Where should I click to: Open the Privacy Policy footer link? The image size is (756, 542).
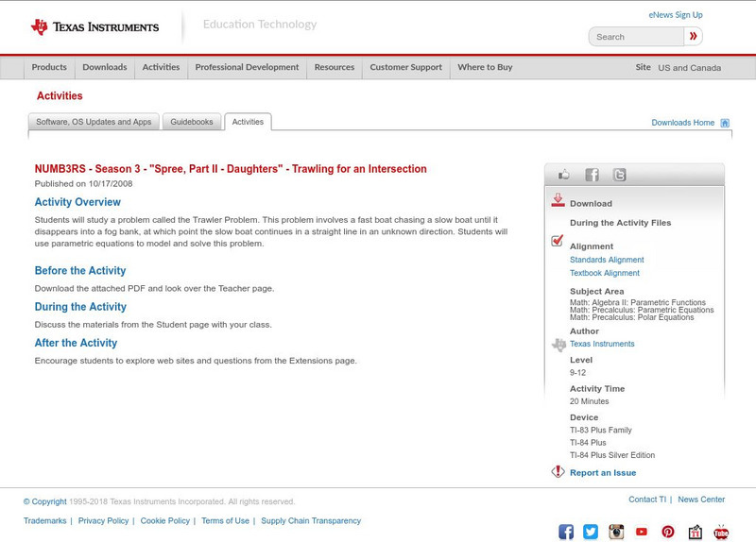pyautogui.click(x=103, y=521)
